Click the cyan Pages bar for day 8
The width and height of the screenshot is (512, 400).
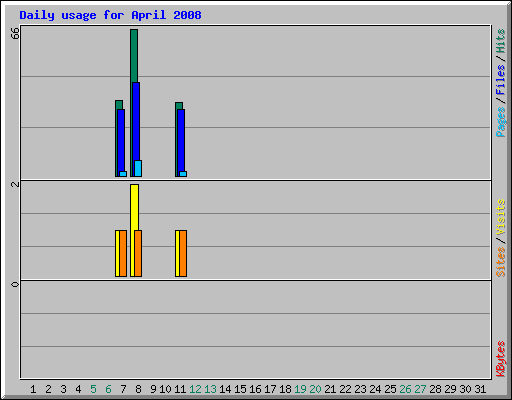click(x=138, y=168)
